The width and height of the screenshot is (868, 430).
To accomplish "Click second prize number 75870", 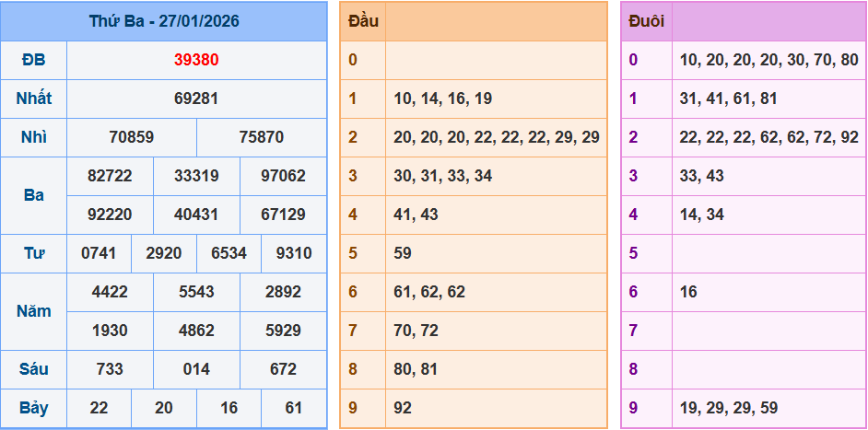I will [262, 137].
